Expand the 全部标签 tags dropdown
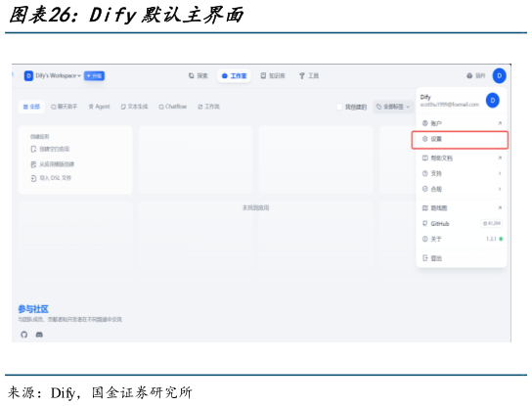Screen dimensions: 532x406 point(393,107)
